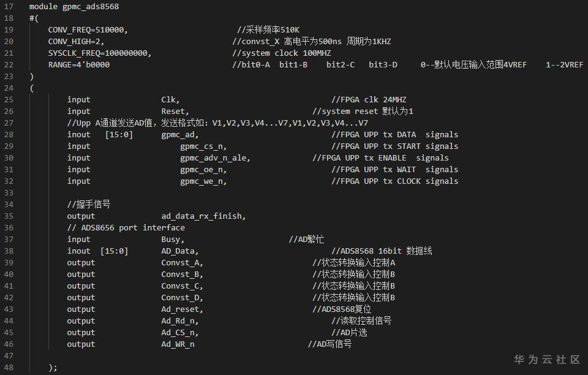Click the SYSCLK_FREQ=100000000 parameter

point(99,53)
